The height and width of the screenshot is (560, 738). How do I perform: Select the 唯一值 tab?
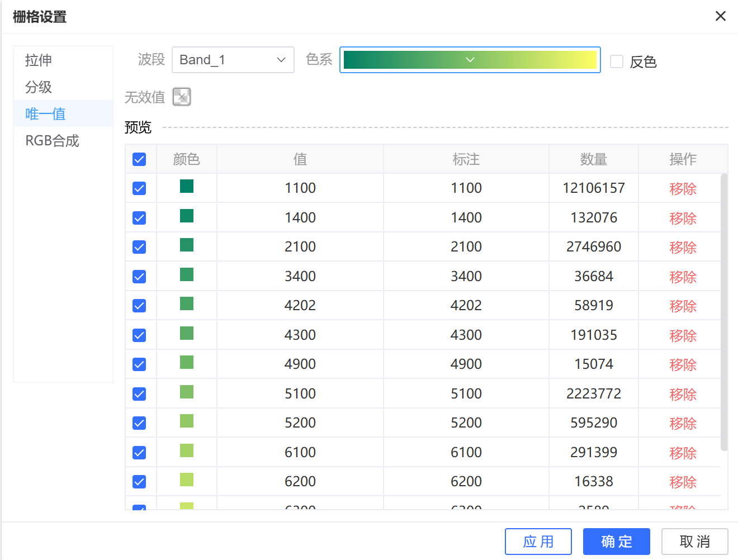46,114
